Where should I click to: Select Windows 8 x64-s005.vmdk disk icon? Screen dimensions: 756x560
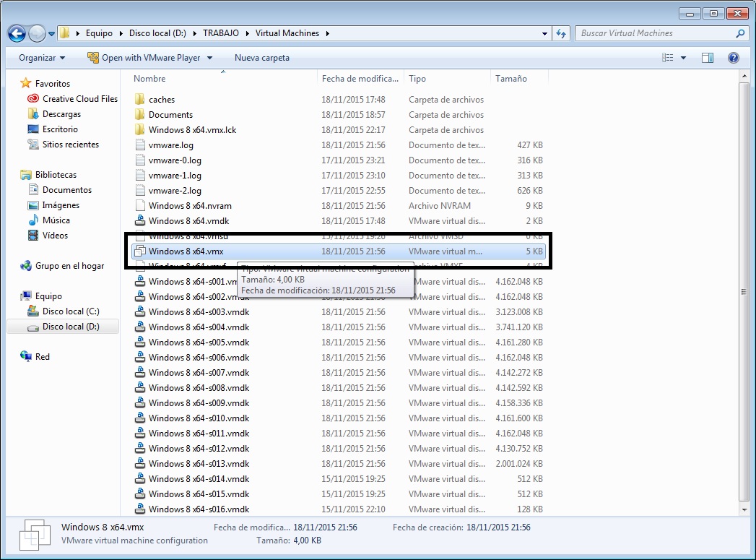tap(140, 343)
